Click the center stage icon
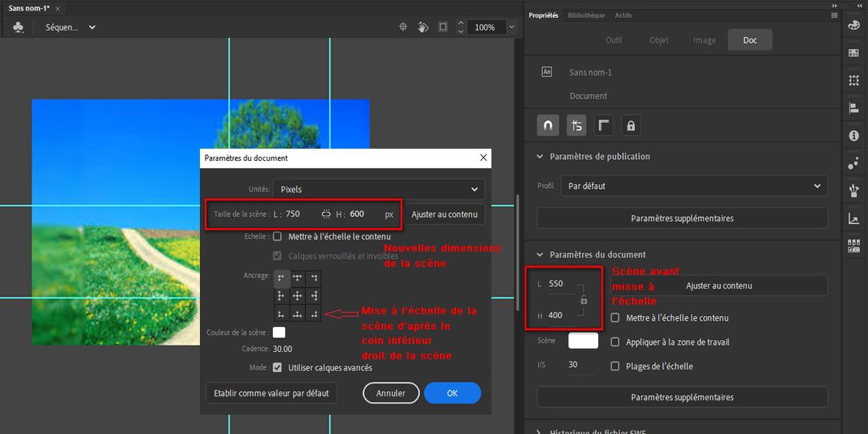This screenshot has width=868, height=434. (404, 27)
